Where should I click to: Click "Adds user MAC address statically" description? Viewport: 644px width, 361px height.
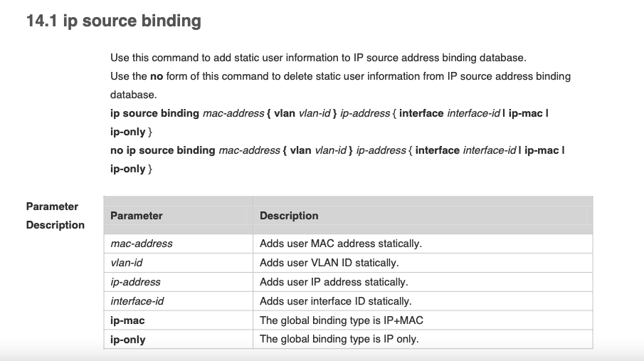[x=341, y=244]
